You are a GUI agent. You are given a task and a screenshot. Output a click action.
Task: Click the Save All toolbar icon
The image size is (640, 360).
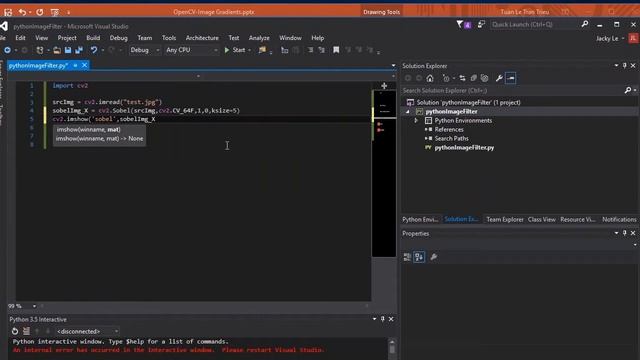pyautogui.click(x=79, y=50)
